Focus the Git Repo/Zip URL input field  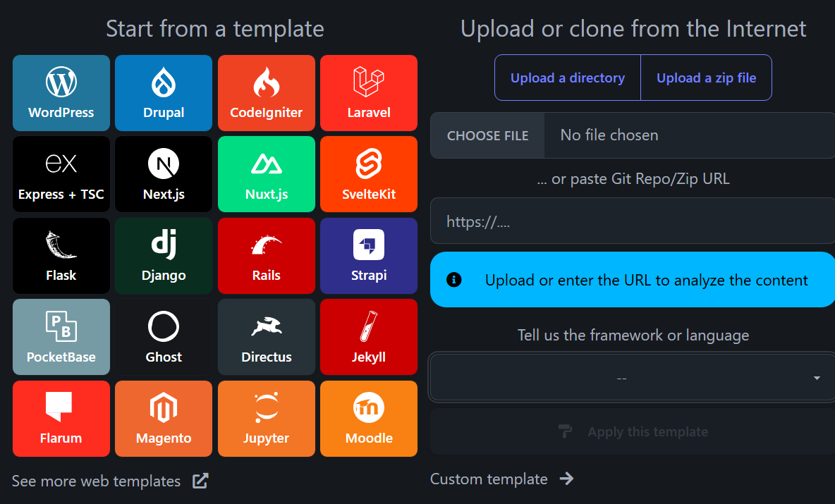632,221
